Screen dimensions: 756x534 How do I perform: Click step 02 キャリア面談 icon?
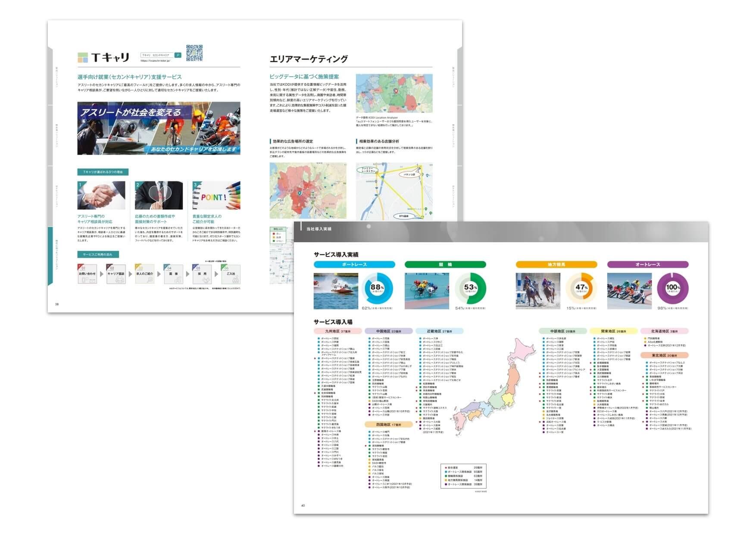coord(116,274)
